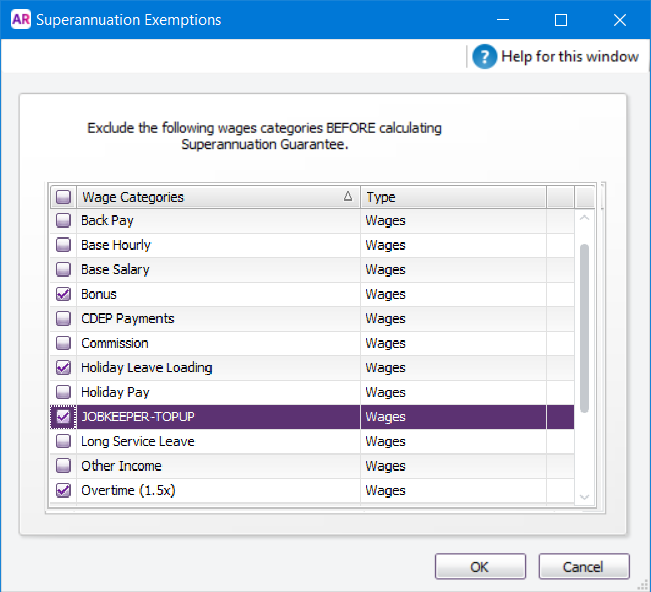Sort by Wage Categories column header
The width and height of the screenshot is (651, 592).
click(x=215, y=197)
